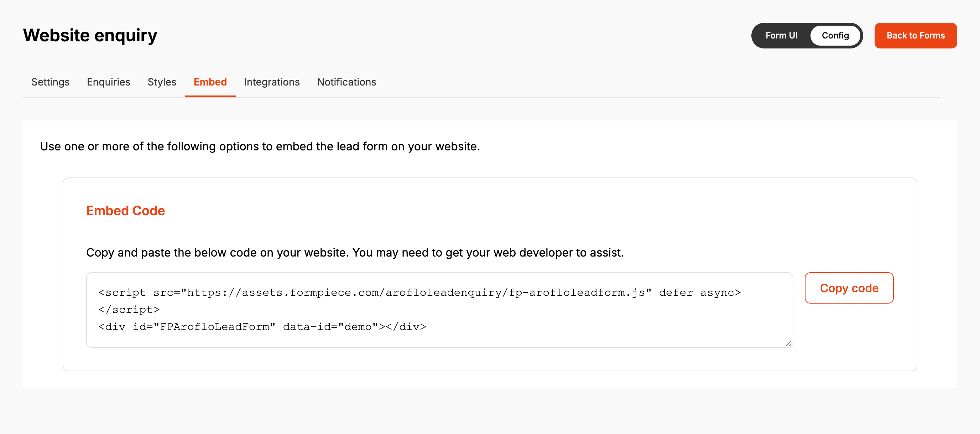Open the Settings tab
Image resolution: width=980 pixels, height=434 pixels.
(x=50, y=82)
